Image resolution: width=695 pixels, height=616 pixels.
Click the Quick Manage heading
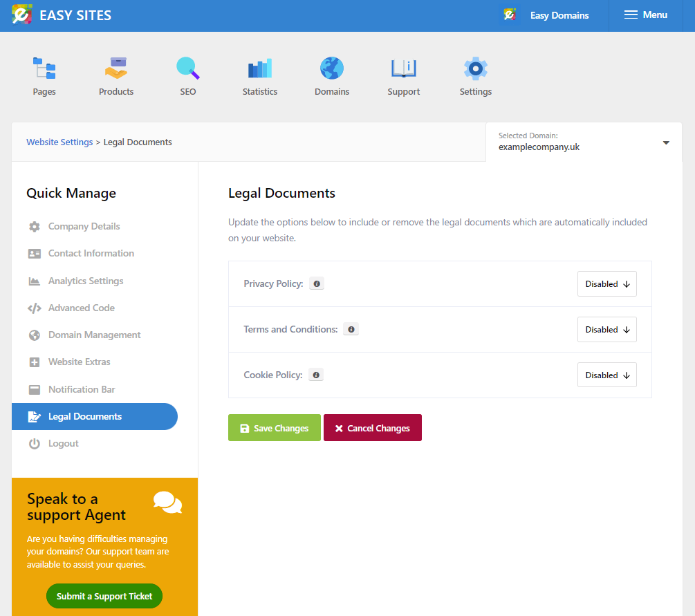71,193
